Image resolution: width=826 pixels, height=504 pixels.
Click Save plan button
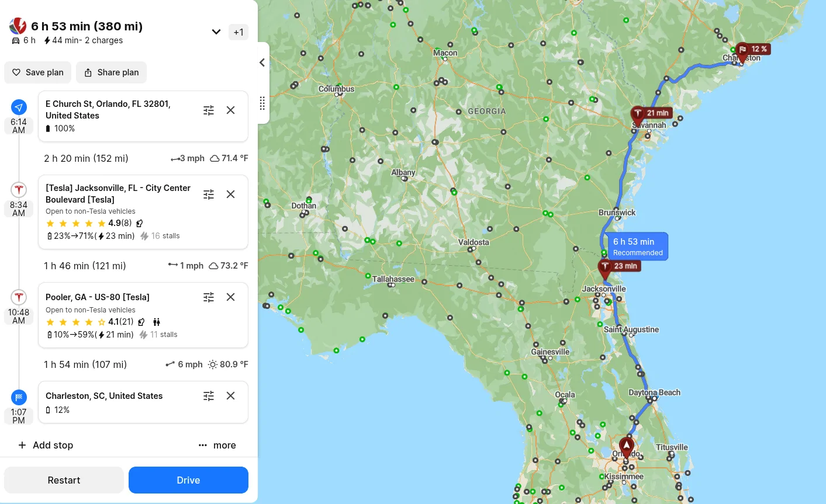[x=38, y=72]
